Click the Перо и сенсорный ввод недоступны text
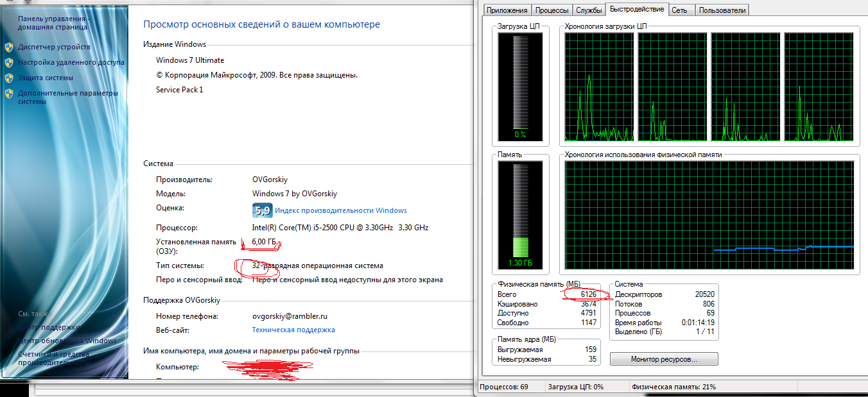The height and width of the screenshot is (397, 868). [x=347, y=280]
